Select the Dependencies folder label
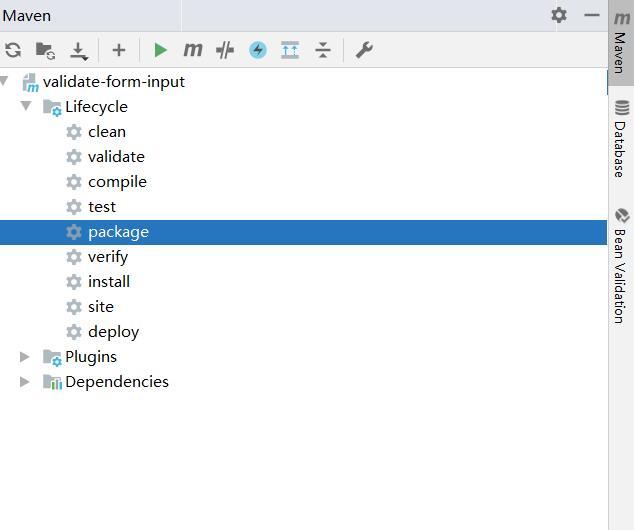The image size is (634, 530). pyautogui.click(x=117, y=382)
